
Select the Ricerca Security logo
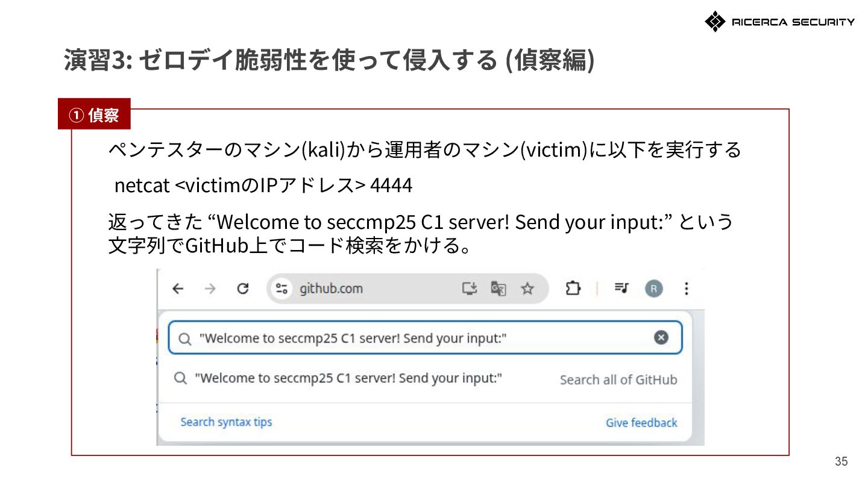(x=779, y=22)
